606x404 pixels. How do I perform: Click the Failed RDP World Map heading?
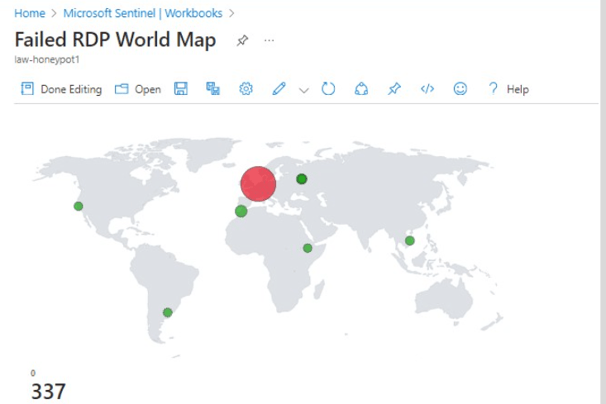[115, 39]
